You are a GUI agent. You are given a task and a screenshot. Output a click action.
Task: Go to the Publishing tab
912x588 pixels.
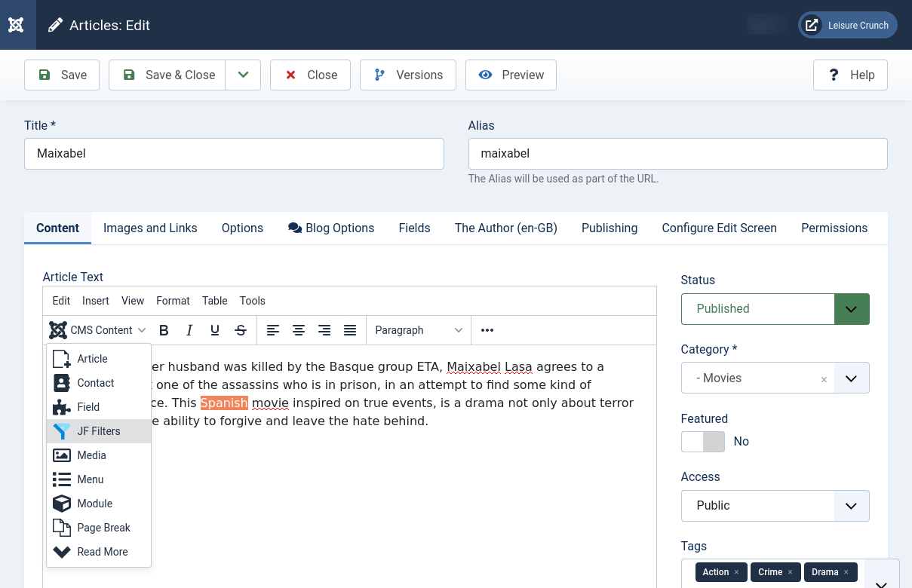pyautogui.click(x=610, y=228)
